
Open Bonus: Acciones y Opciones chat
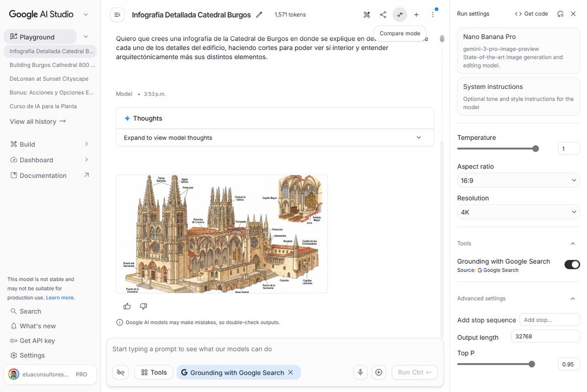pyautogui.click(x=51, y=92)
